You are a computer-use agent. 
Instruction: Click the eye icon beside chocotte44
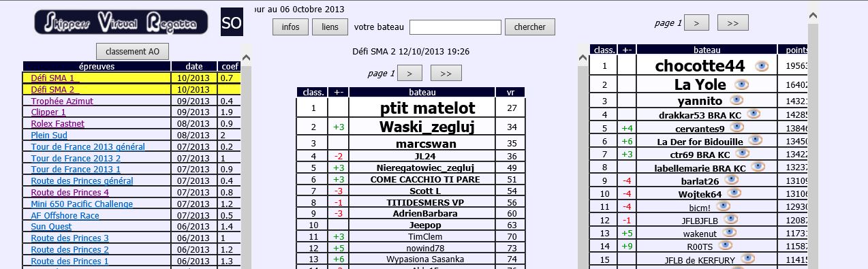(x=762, y=66)
